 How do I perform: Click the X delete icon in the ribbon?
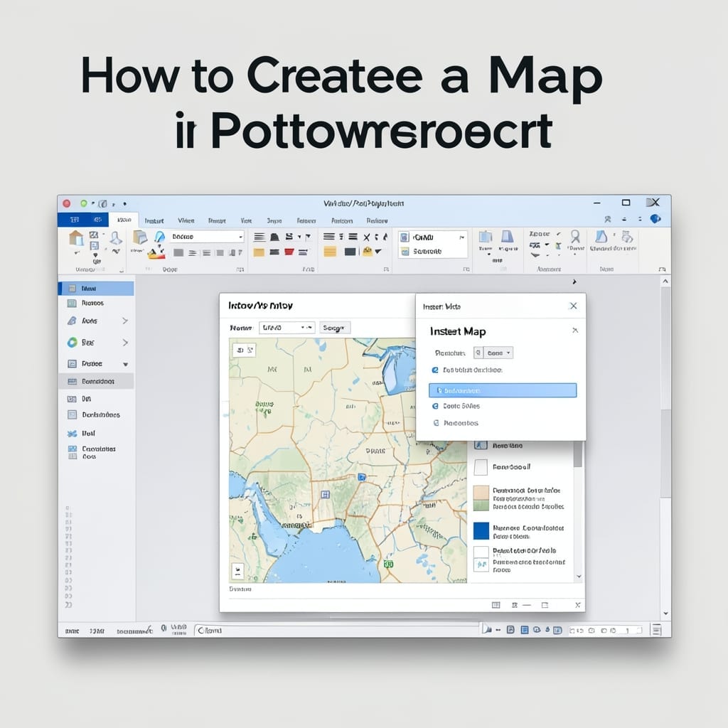click(366, 237)
